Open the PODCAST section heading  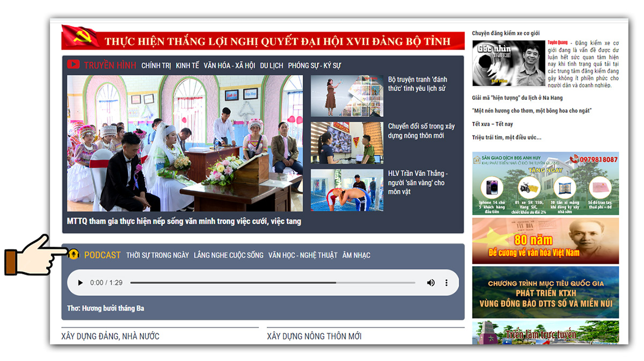pos(103,255)
